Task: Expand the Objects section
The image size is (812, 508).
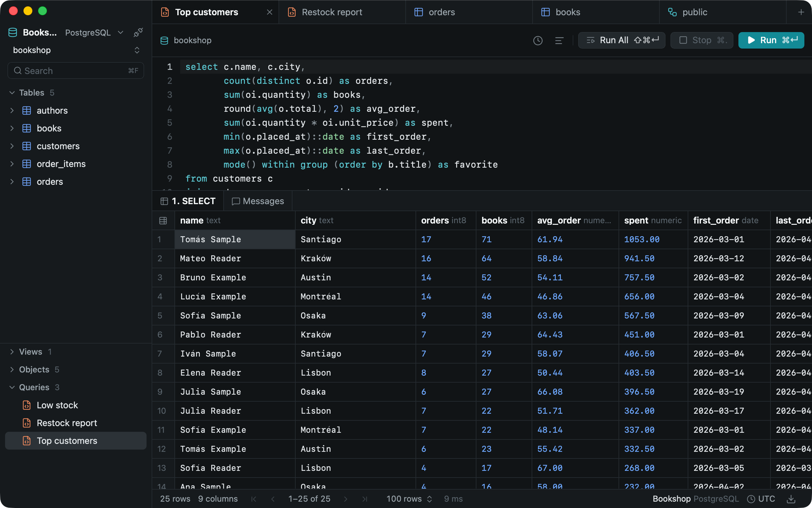Action: [12, 370]
